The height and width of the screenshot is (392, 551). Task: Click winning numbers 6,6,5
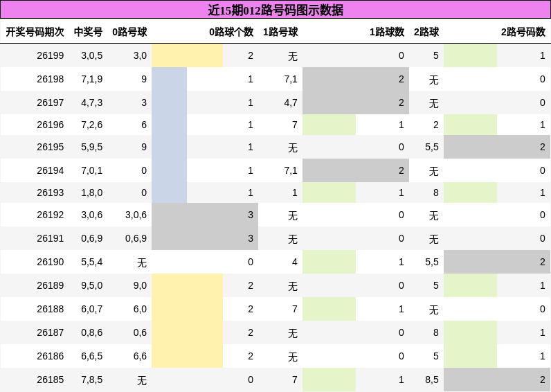(x=91, y=356)
